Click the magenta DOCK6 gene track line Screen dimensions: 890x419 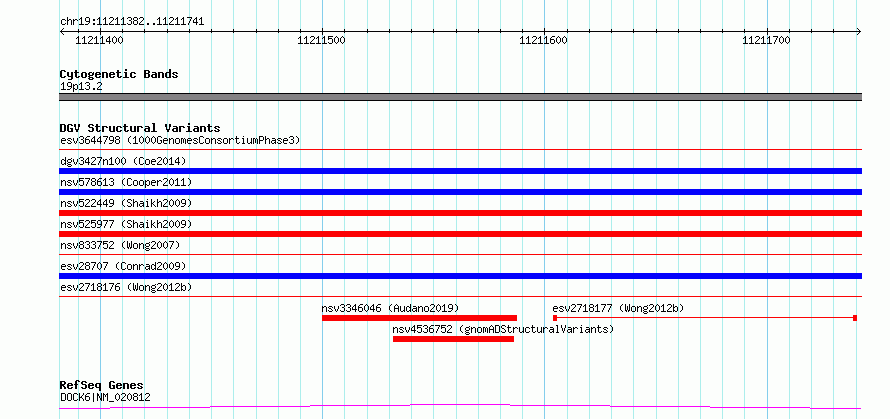point(460,406)
